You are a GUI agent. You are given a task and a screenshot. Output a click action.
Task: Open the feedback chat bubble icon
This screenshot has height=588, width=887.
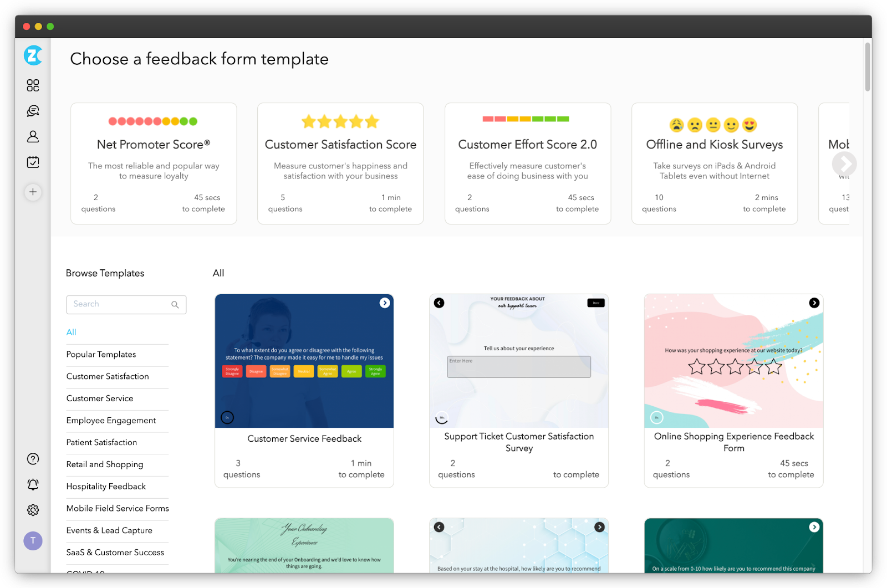pos(33,111)
